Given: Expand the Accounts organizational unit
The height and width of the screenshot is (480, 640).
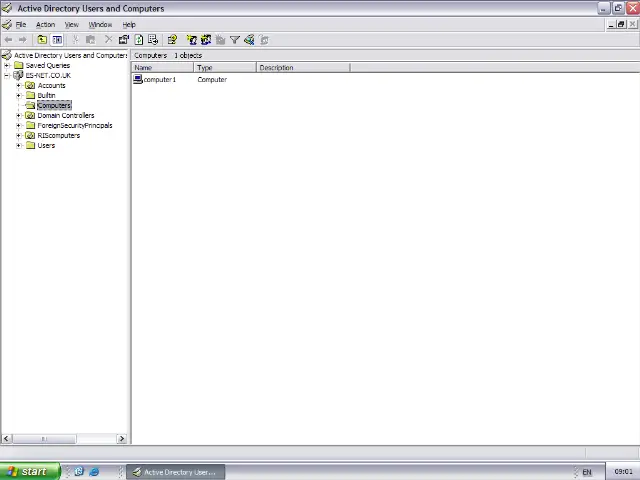Looking at the screenshot, I should (x=18, y=85).
